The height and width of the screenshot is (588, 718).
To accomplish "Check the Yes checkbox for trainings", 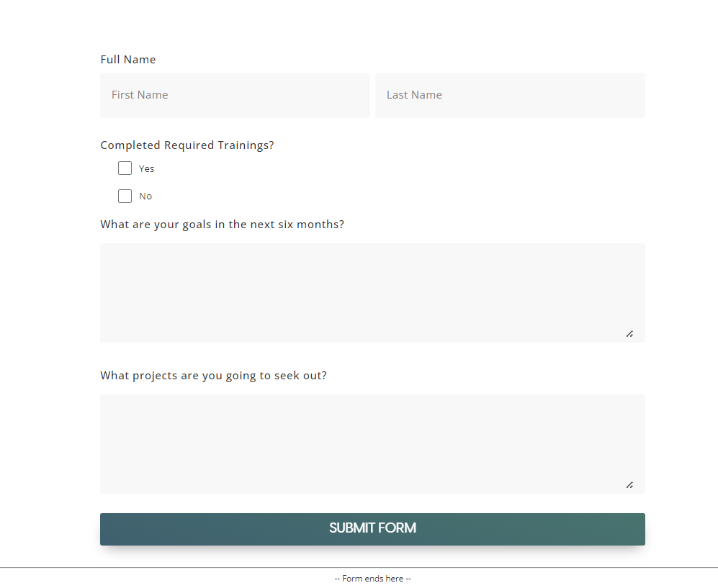I will pos(125,168).
